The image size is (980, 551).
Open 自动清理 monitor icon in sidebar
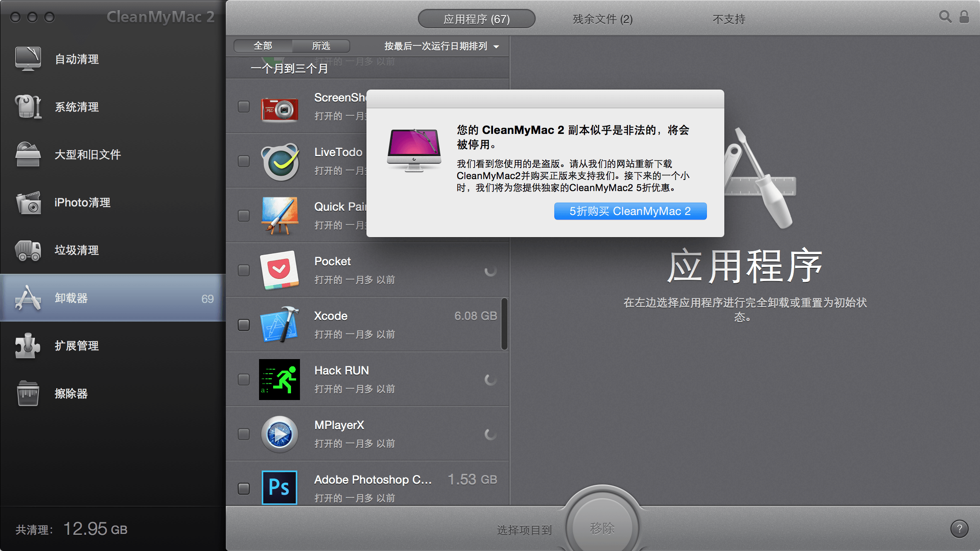pyautogui.click(x=28, y=59)
